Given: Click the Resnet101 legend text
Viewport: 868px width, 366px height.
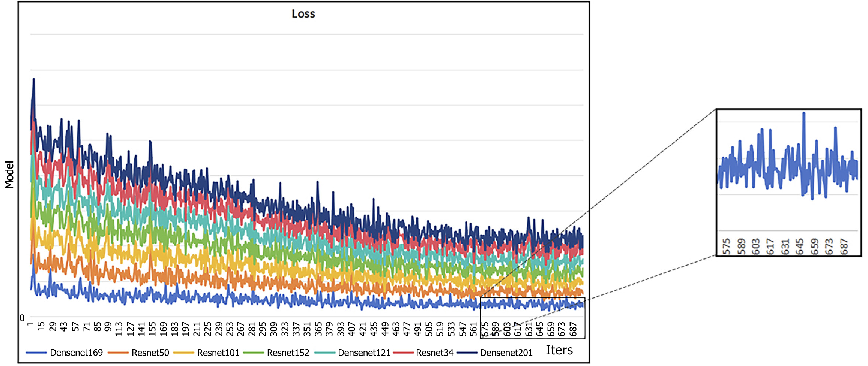Looking at the screenshot, I should 218,353.
